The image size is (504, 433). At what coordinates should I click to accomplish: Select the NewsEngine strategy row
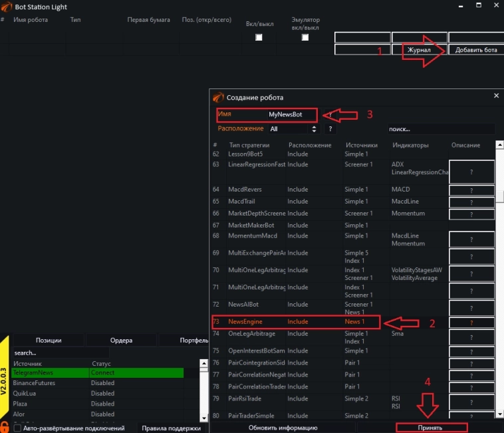tap(296, 322)
